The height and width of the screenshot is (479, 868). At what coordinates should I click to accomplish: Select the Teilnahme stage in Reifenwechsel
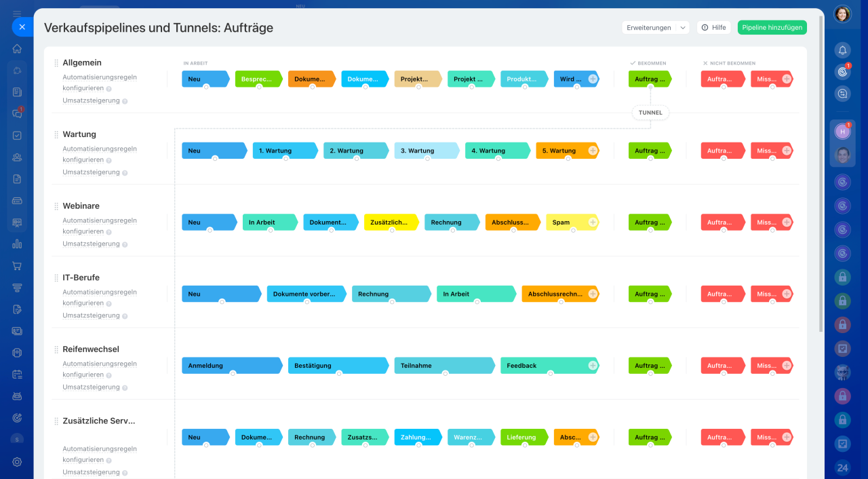coord(445,365)
